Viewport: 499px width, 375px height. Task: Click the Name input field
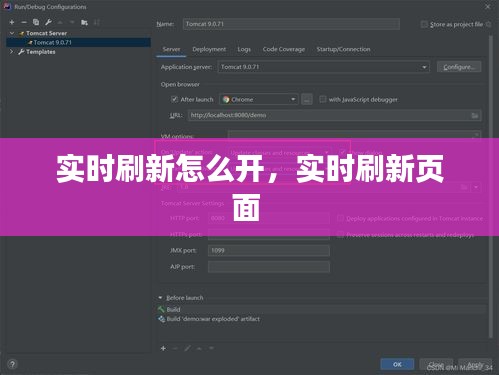291,24
